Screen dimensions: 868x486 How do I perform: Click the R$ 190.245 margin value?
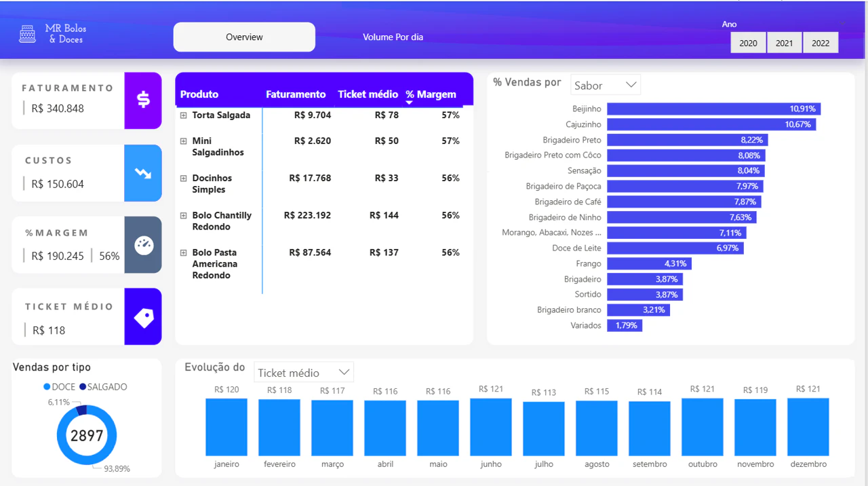click(x=58, y=256)
